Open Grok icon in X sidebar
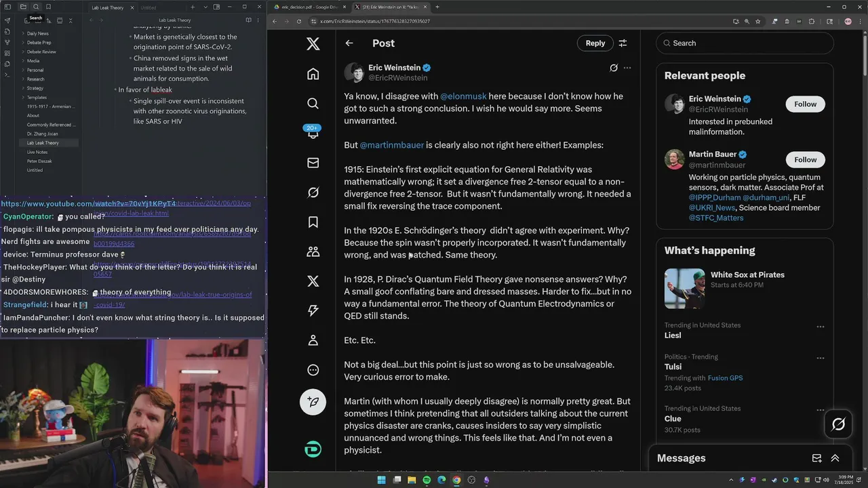 pyautogui.click(x=313, y=192)
